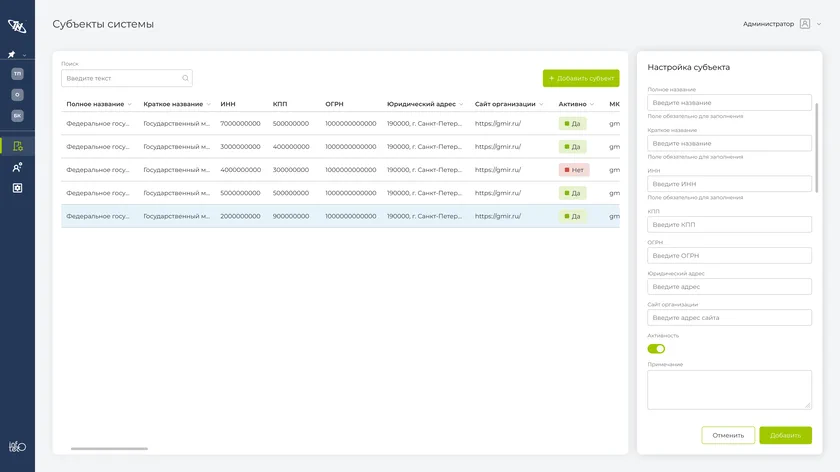The width and height of the screenshot is (840, 472).
Task: Click КПП value 900000000
Action: [291, 216]
